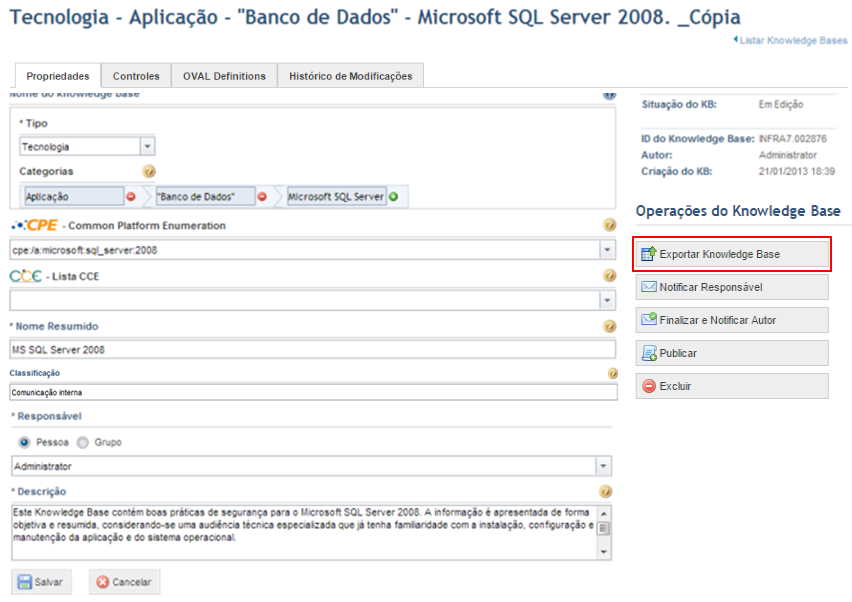Switch to the Propriedades tab

pyautogui.click(x=58, y=76)
